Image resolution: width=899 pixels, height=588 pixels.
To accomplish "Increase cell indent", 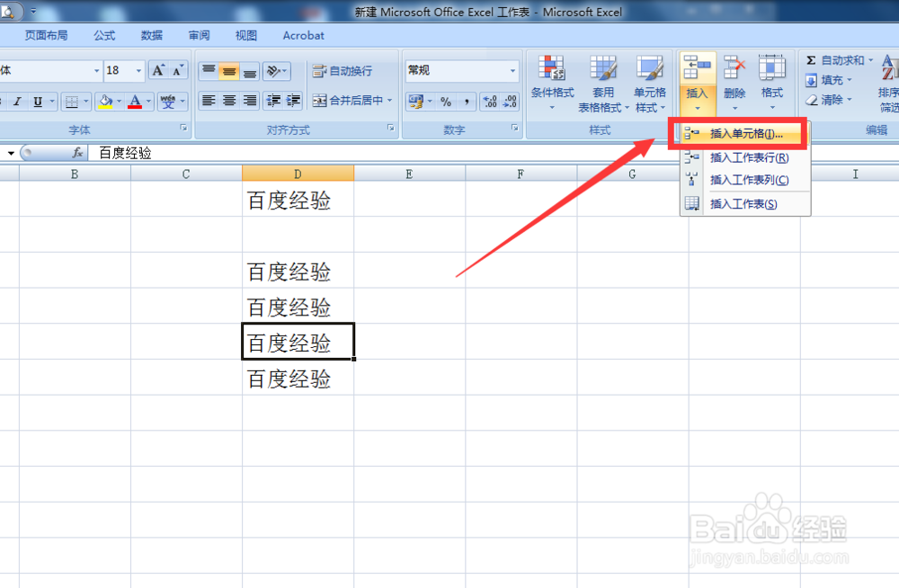I will click(x=294, y=101).
